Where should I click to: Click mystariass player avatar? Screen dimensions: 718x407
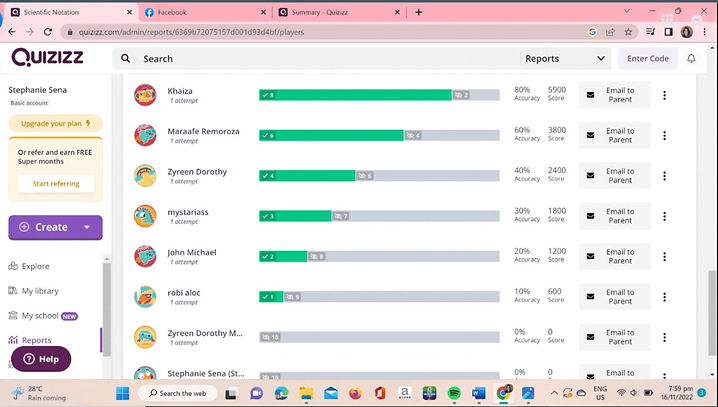pos(145,216)
